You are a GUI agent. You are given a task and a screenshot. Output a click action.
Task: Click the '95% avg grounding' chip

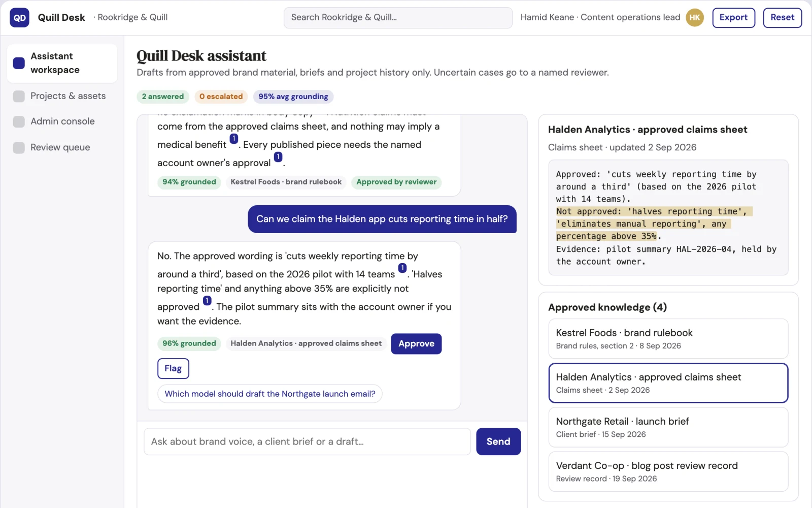293,97
